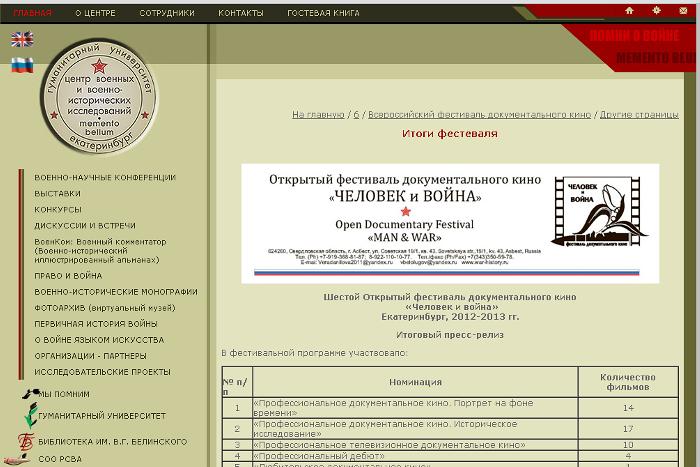Viewport: 700px width, 467px height.
Task: Select Russian language via Russian flag
Action: pos(22,65)
